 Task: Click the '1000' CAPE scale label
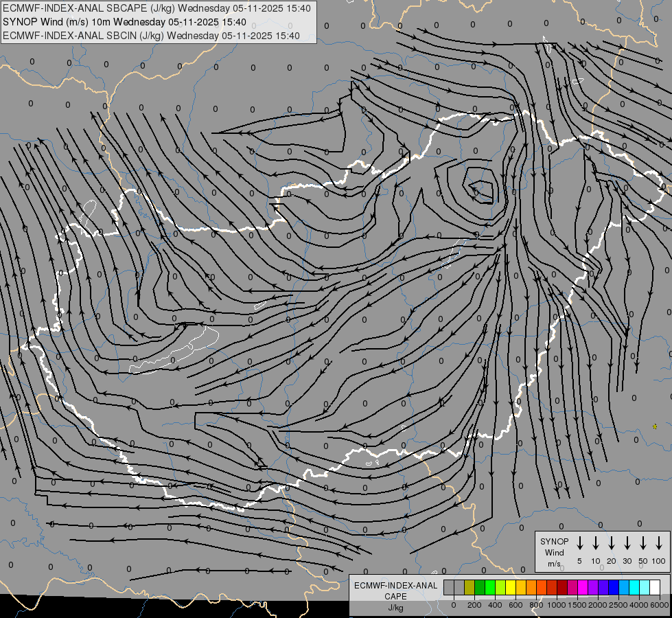pyautogui.click(x=556, y=605)
